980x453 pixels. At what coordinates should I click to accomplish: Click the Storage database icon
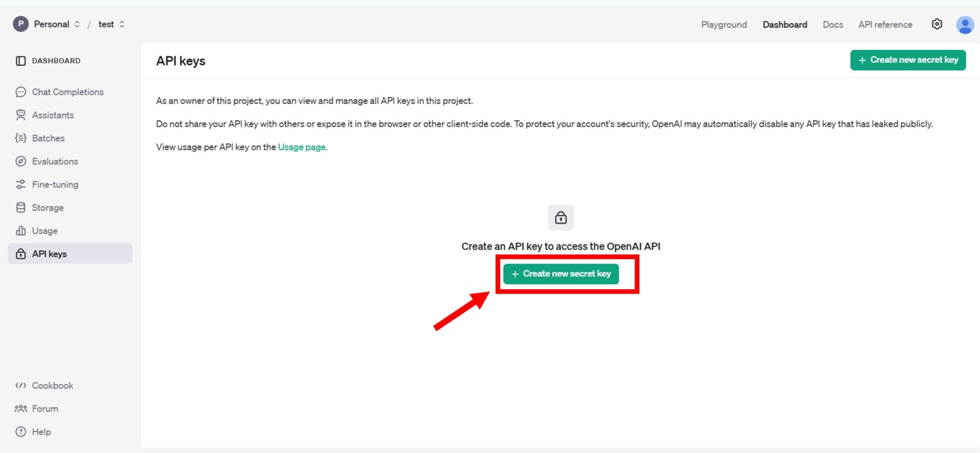coord(20,207)
